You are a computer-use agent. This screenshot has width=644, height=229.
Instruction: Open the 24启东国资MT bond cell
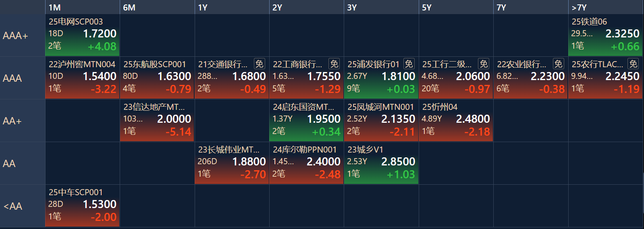tap(306, 121)
